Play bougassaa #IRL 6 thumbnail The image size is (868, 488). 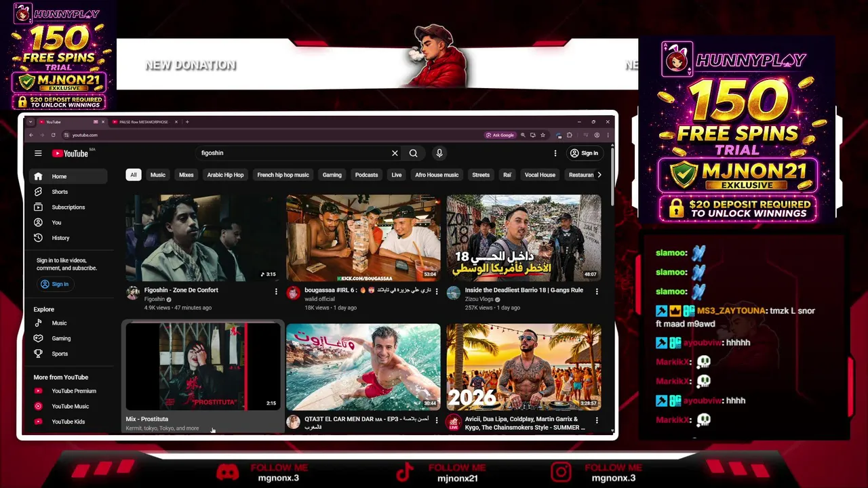click(363, 238)
